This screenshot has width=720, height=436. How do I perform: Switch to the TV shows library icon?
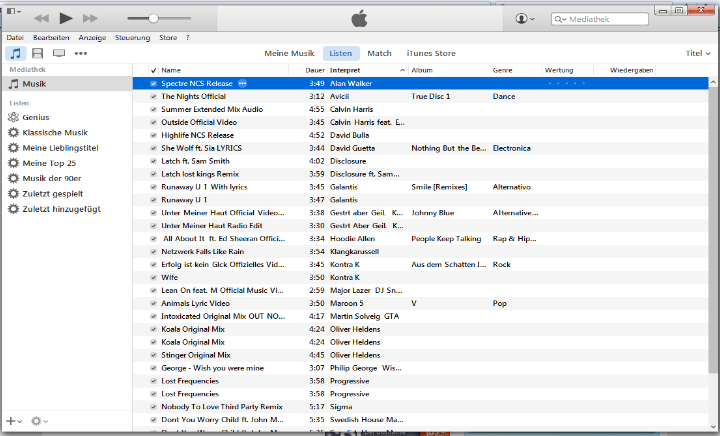point(59,53)
